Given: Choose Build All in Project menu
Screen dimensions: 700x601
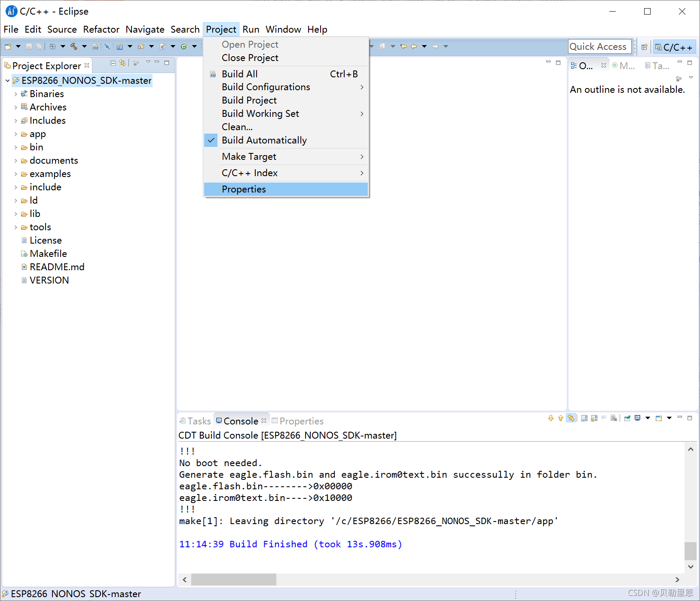Looking at the screenshot, I should pos(286,74).
